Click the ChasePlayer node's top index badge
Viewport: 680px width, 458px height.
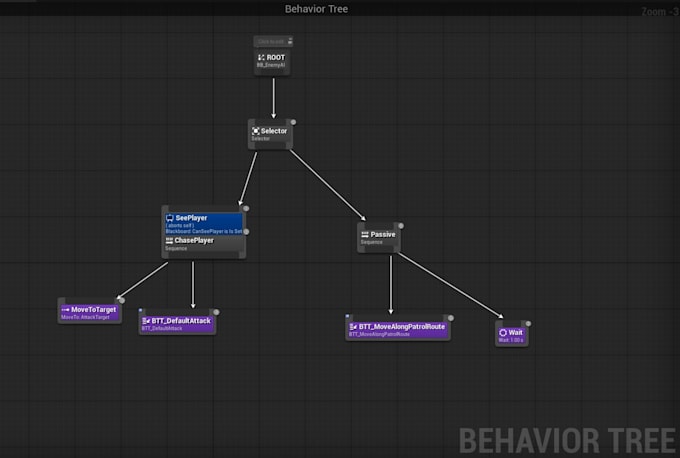coord(246,209)
